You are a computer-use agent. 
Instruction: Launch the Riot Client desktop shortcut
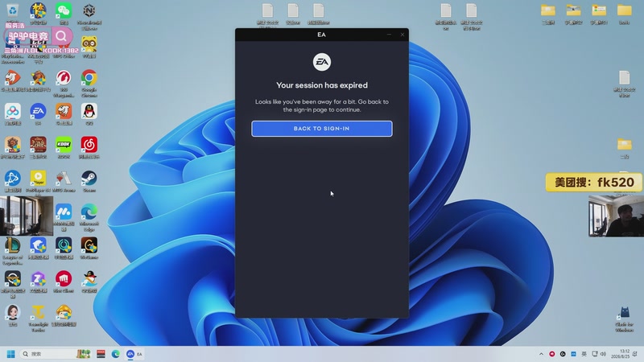[64, 278]
